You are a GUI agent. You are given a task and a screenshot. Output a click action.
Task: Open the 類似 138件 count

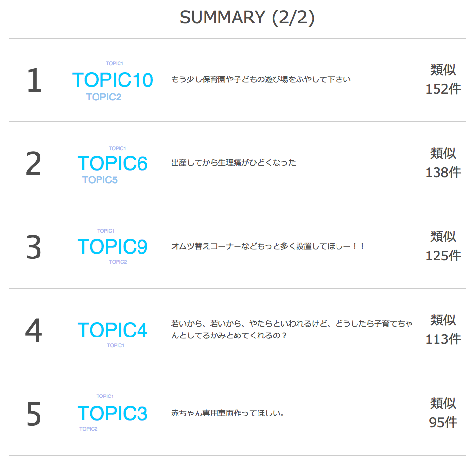(x=443, y=163)
